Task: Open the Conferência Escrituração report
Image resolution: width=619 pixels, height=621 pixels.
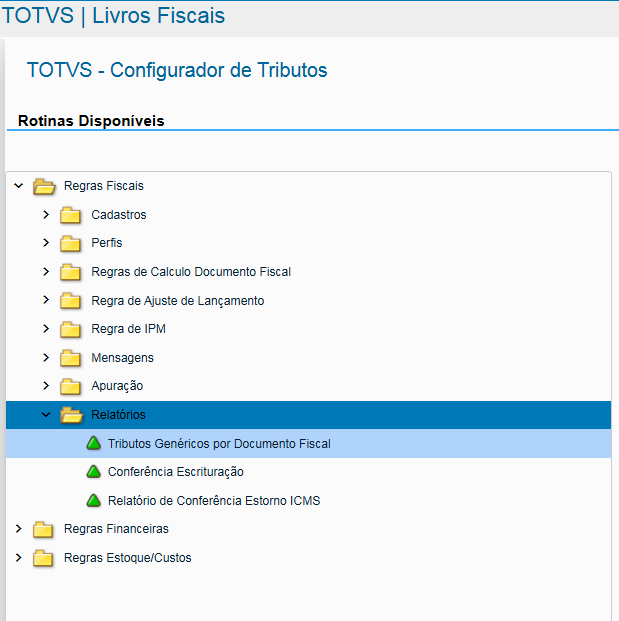Action: 176,472
